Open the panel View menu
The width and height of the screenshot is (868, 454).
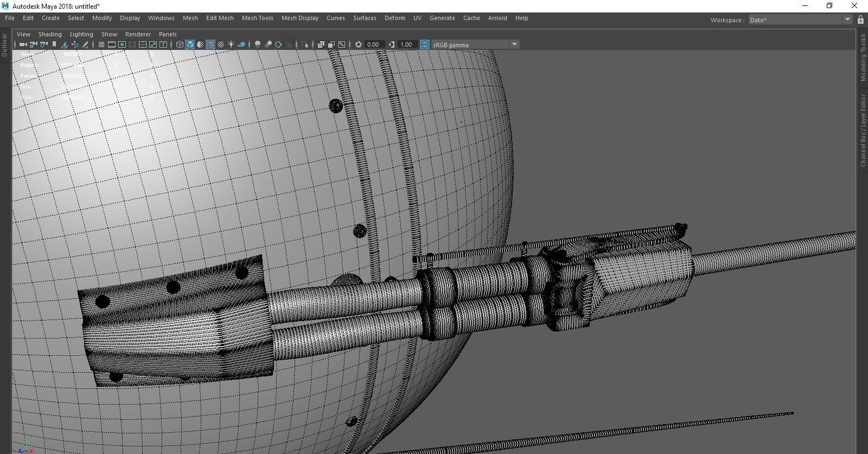(x=23, y=34)
